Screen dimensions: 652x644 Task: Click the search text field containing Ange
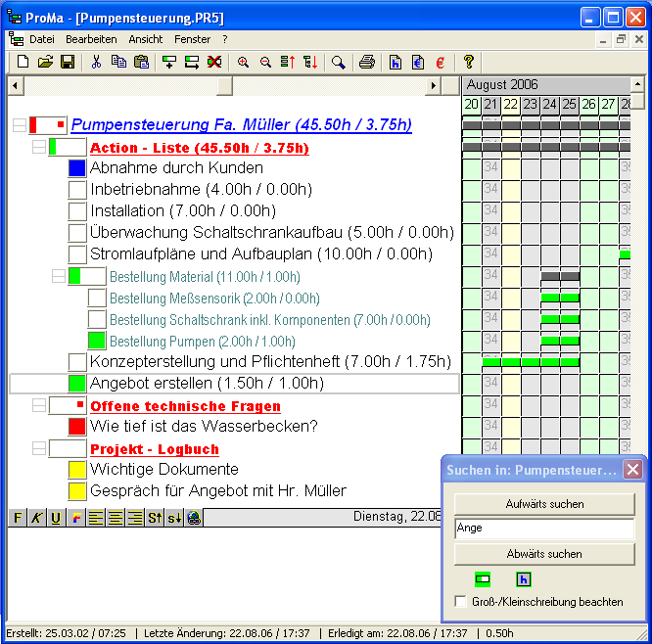[544, 529]
